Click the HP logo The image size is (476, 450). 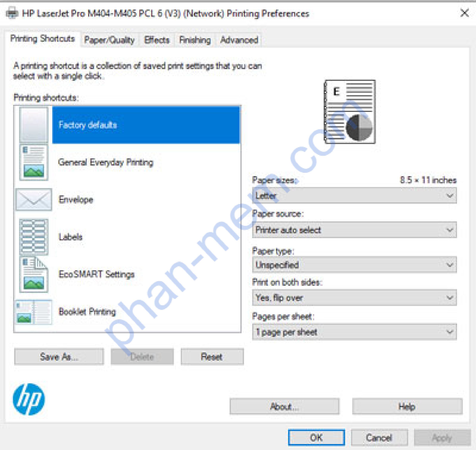coord(29,399)
